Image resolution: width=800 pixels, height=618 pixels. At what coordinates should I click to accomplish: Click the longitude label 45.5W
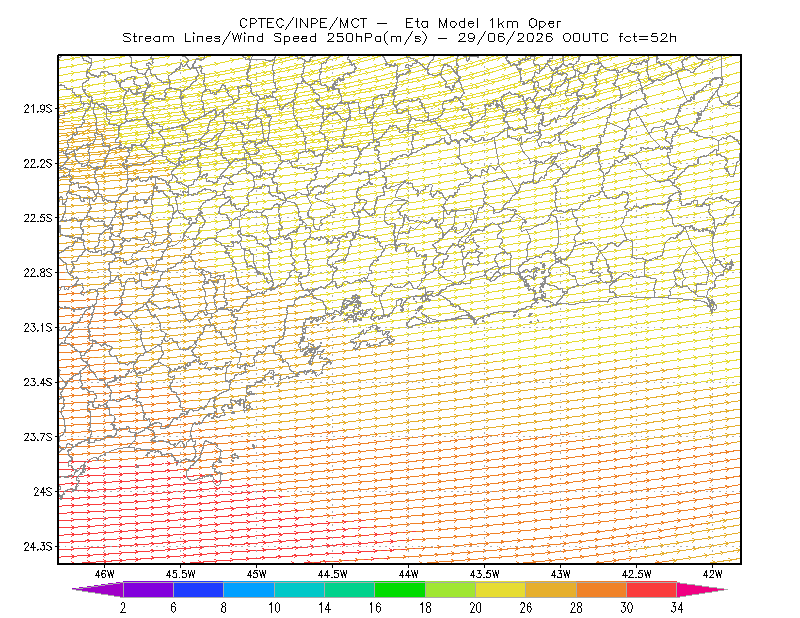(181, 574)
